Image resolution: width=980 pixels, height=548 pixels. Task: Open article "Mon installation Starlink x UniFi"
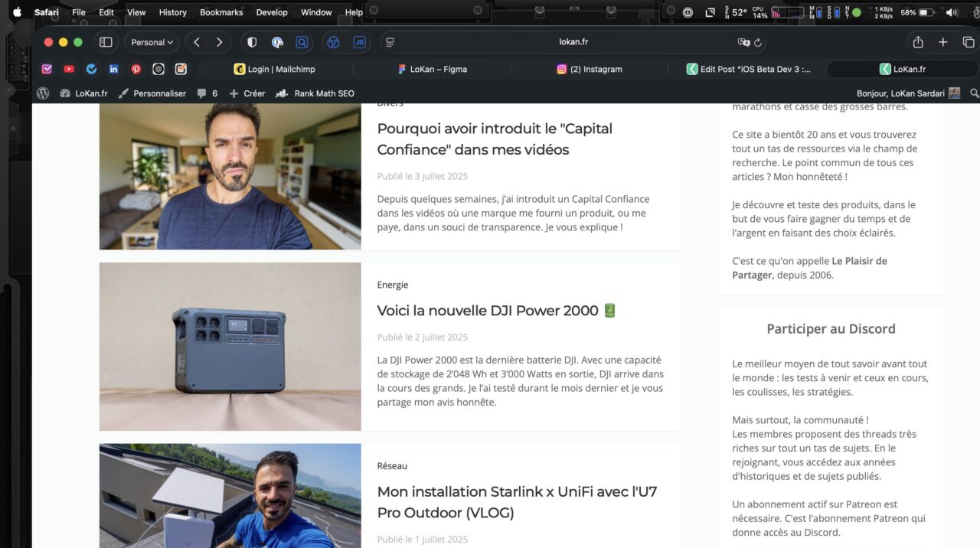517,501
